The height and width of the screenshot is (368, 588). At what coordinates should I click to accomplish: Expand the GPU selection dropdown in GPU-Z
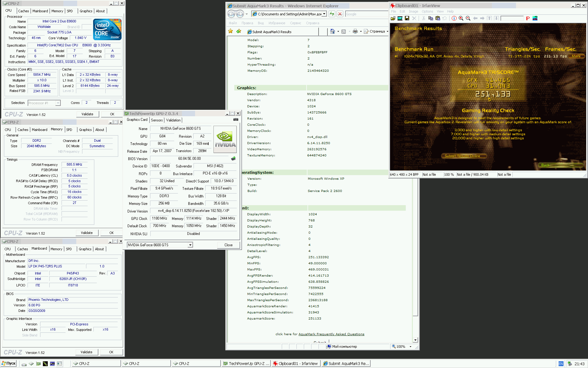[x=190, y=245]
